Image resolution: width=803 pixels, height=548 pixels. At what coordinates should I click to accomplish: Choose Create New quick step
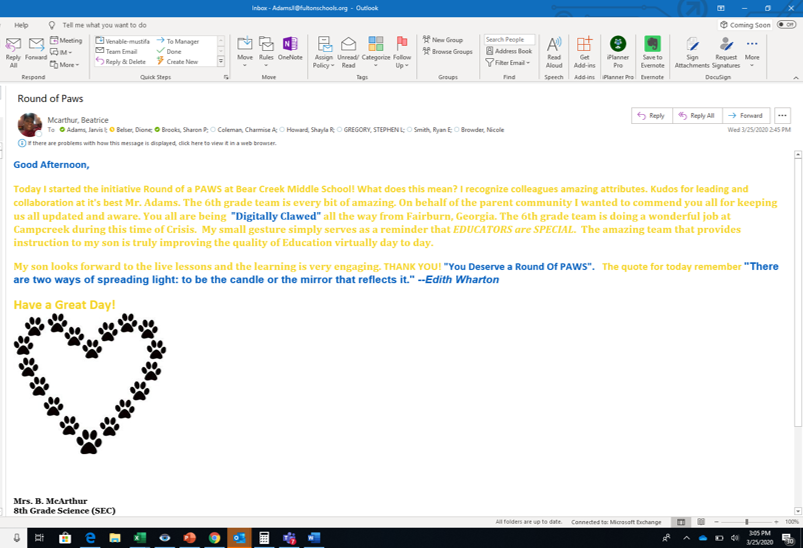[177, 61]
